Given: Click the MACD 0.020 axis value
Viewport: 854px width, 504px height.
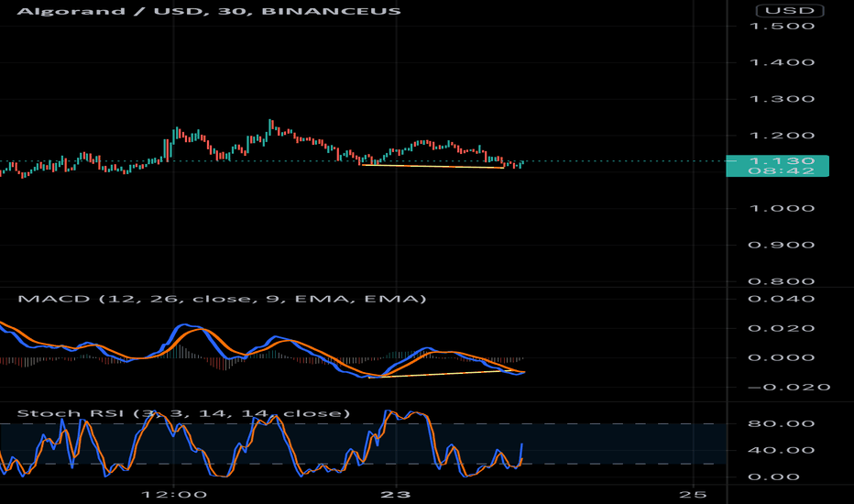Looking at the screenshot, I should [x=783, y=329].
